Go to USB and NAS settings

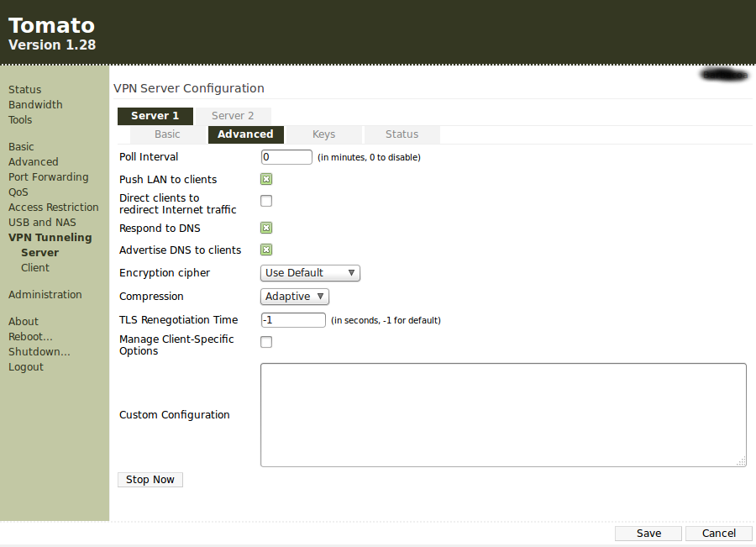tap(42, 223)
